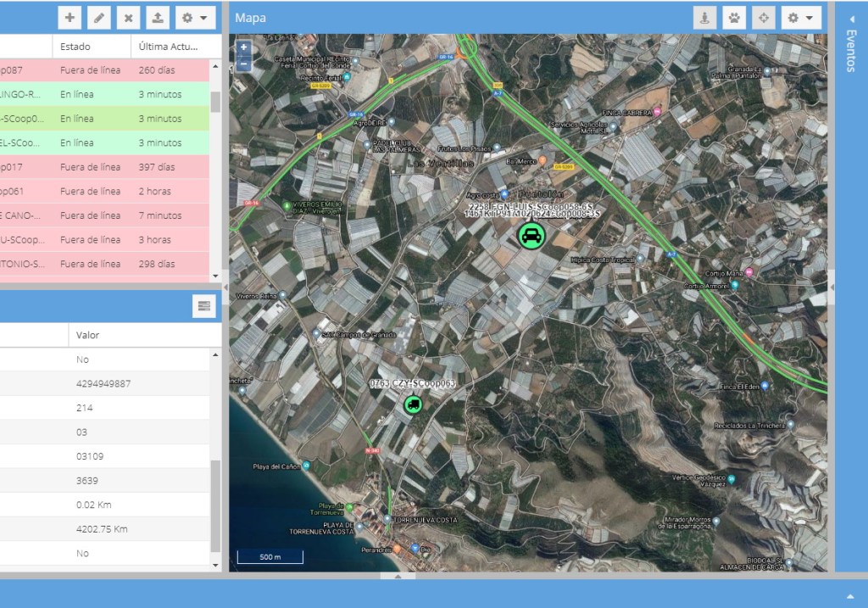Click the remove device X icon
This screenshot has width=868, height=608.
[x=127, y=17]
